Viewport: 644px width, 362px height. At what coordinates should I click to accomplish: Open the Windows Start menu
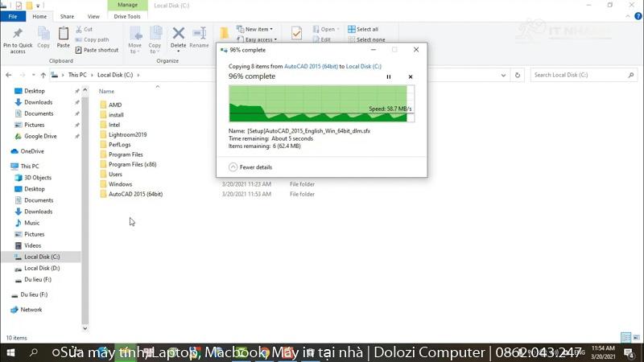[10, 352]
